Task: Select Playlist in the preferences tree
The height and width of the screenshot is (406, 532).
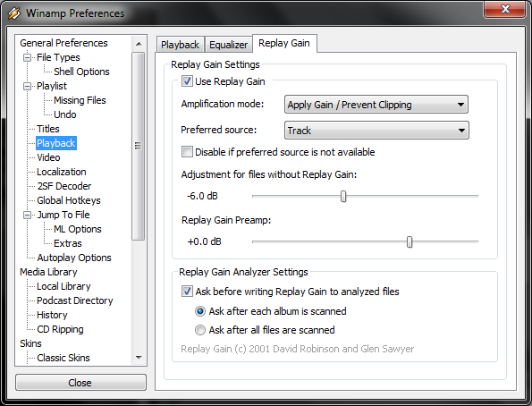Action: click(x=52, y=86)
